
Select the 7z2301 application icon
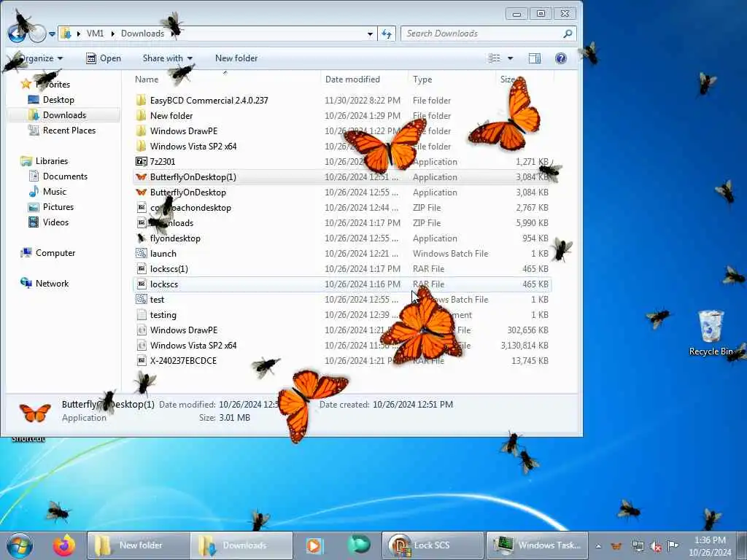point(141,161)
